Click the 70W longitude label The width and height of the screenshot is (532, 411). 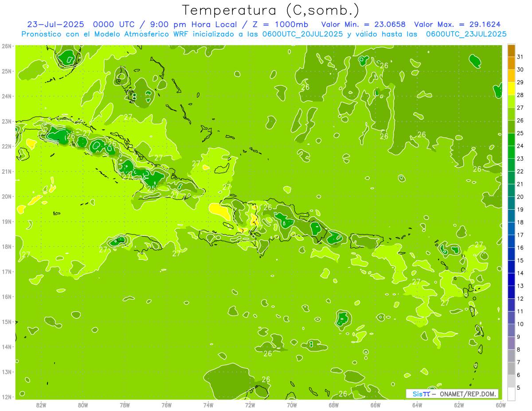click(292, 405)
